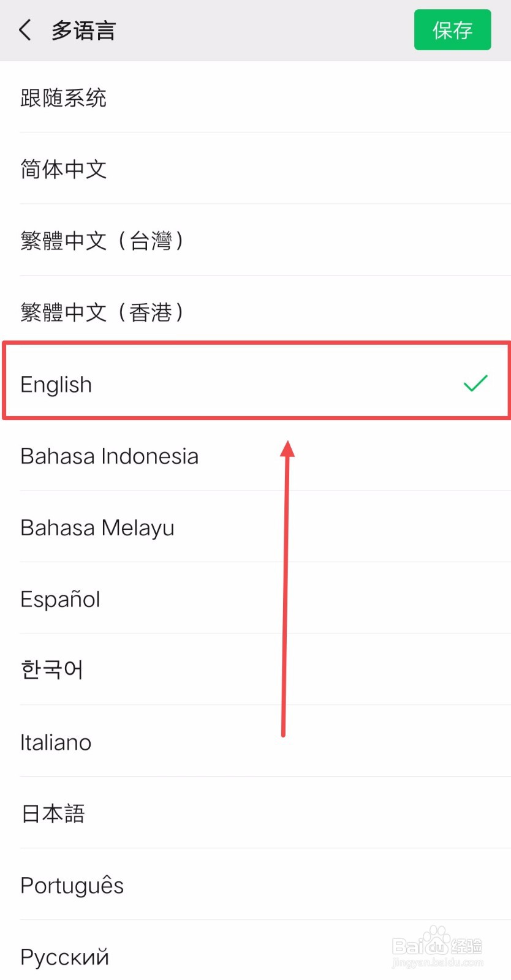Pick Bahasa Melayu from list

[x=97, y=528]
